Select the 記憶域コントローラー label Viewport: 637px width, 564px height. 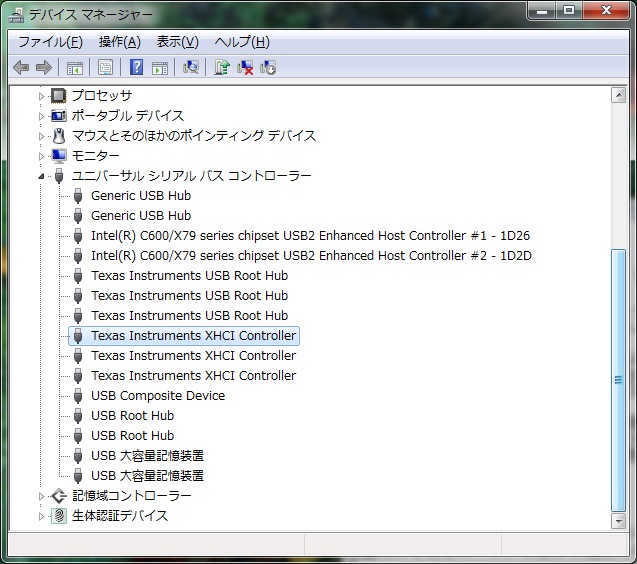pyautogui.click(x=131, y=496)
